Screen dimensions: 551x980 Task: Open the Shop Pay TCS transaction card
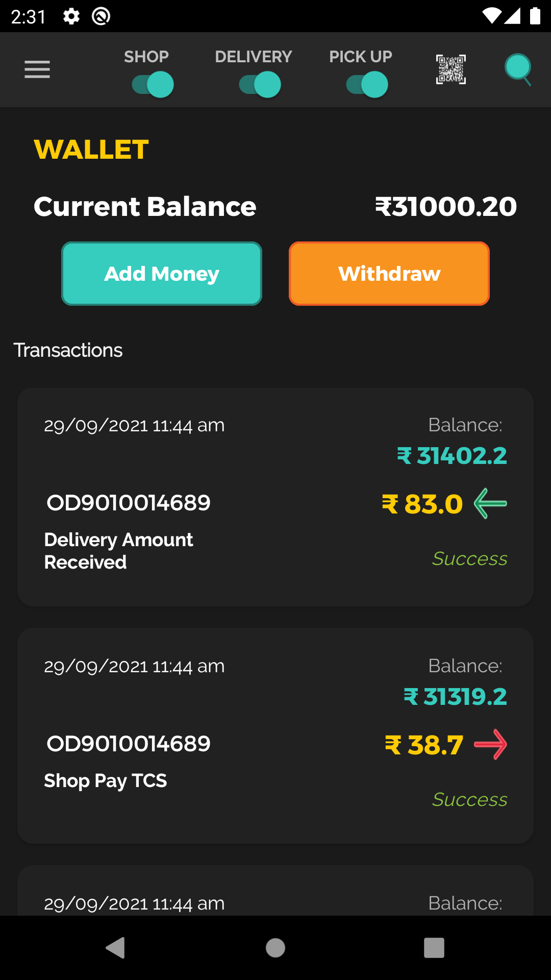click(275, 736)
